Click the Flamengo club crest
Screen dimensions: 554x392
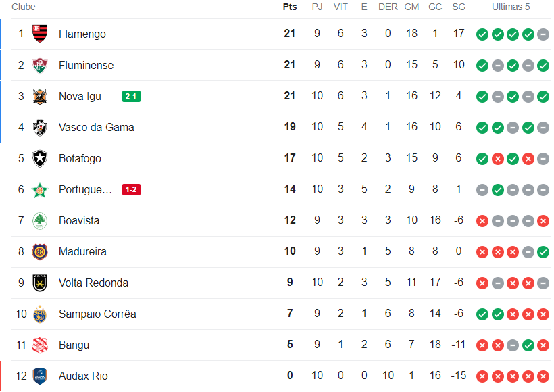tap(41, 34)
